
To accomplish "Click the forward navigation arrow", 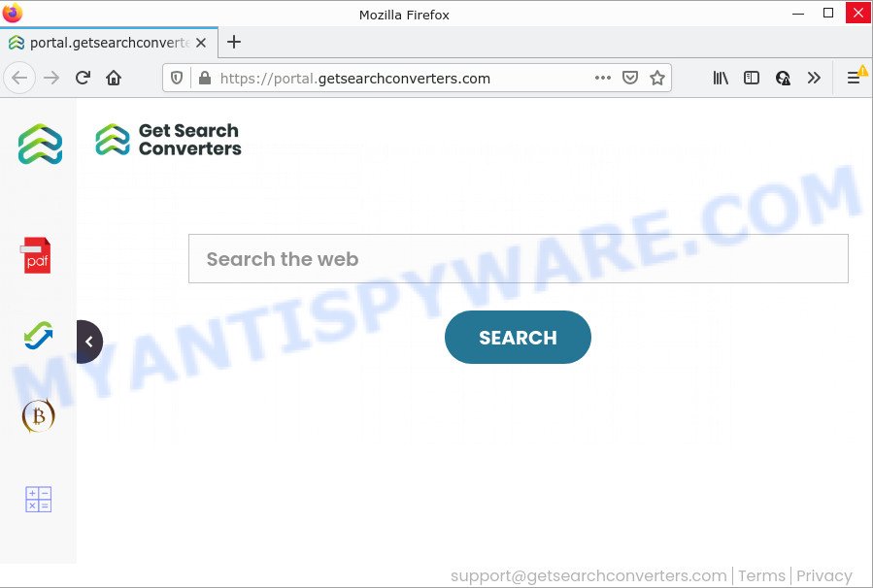I will [51, 78].
